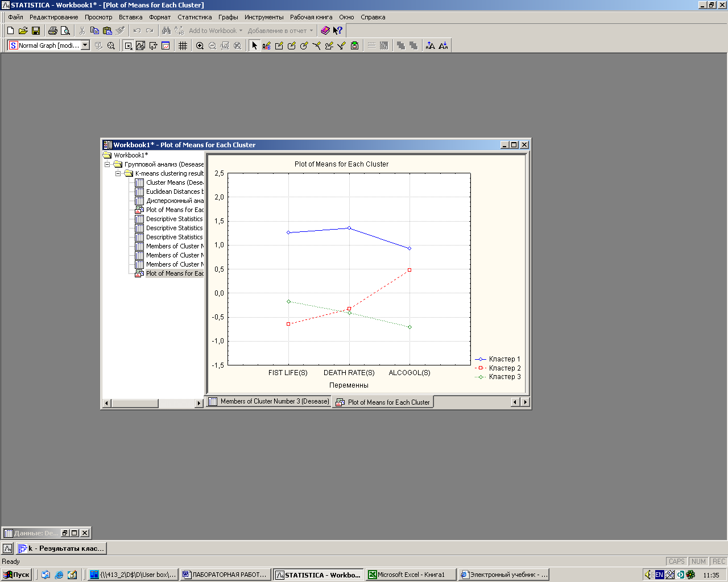Click the Add Text (ABC) tool icon
Viewport: 728px width, 582px height.
pos(266,45)
